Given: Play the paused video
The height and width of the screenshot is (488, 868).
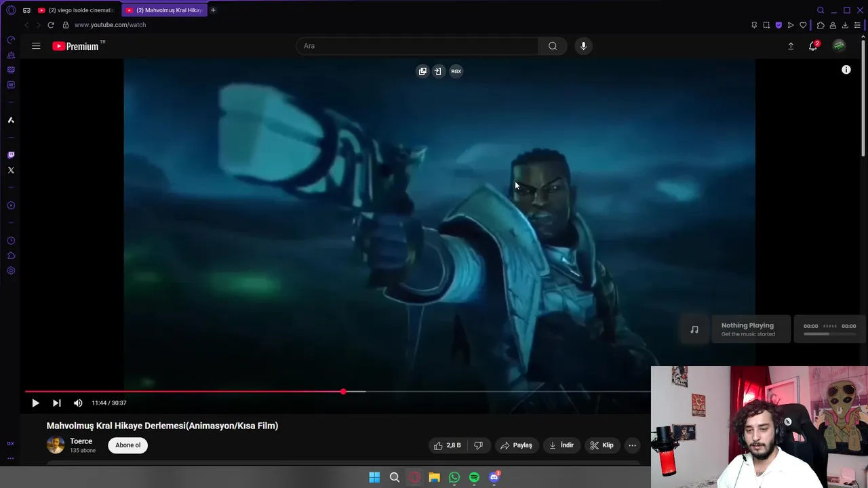Looking at the screenshot, I should click(35, 403).
